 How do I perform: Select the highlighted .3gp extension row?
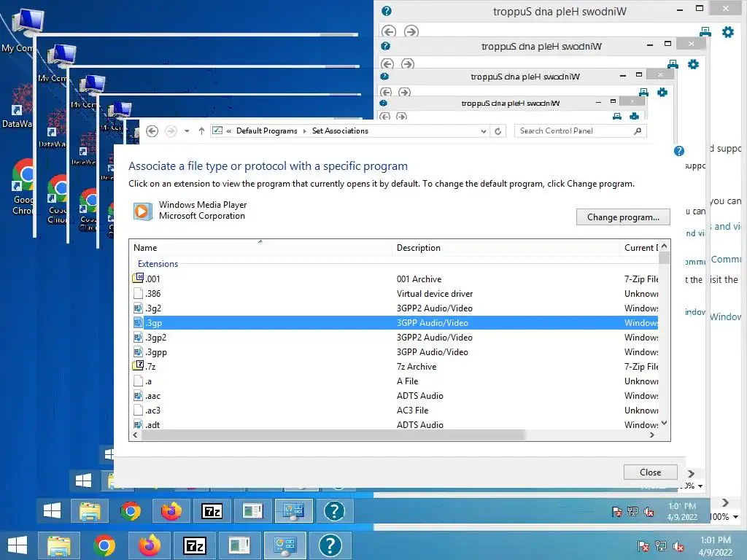click(394, 323)
